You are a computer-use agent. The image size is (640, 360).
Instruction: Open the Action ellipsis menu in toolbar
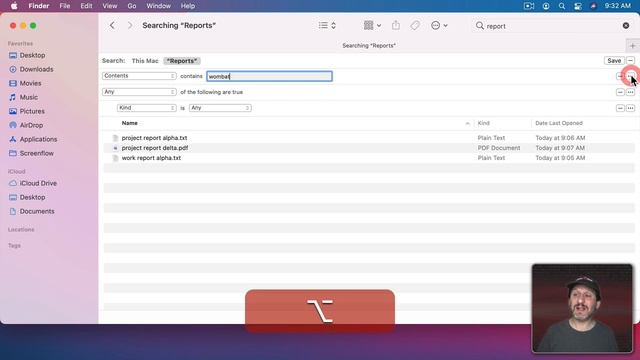click(439, 25)
